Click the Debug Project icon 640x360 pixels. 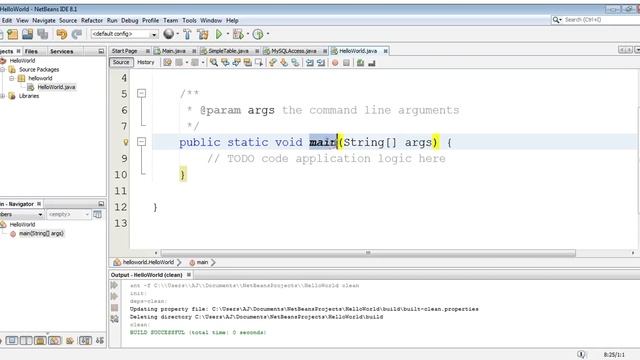pyautogui.click(x=238, y=34)
